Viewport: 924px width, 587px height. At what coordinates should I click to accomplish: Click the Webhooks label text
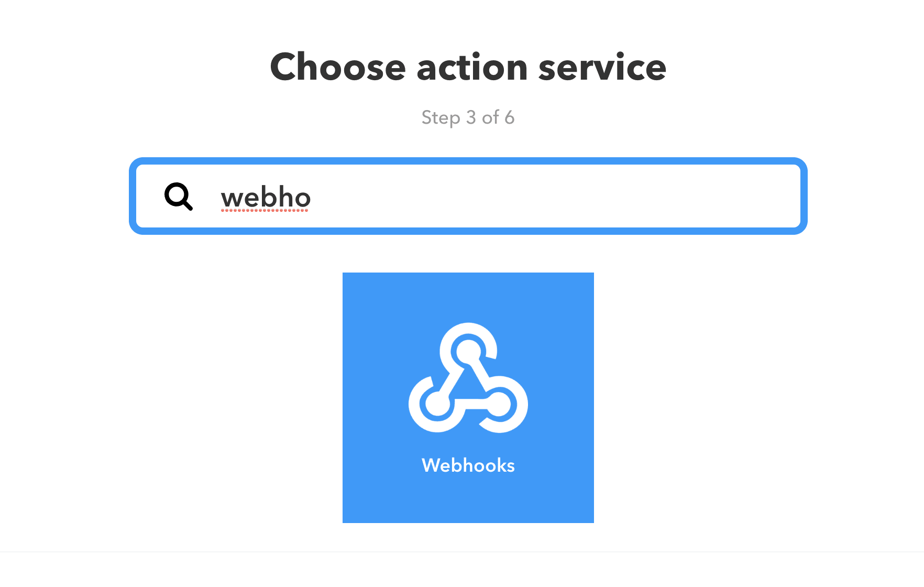(x=468, y=465)
